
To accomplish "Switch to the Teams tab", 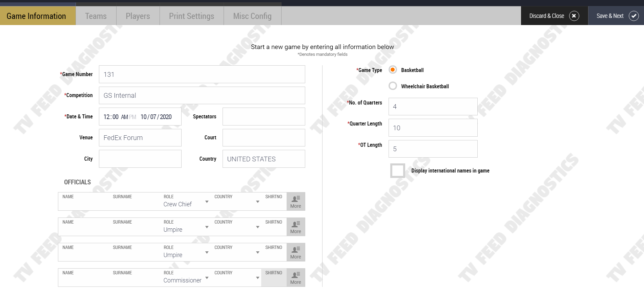I will pyautogui.click(x=96, y=16).
